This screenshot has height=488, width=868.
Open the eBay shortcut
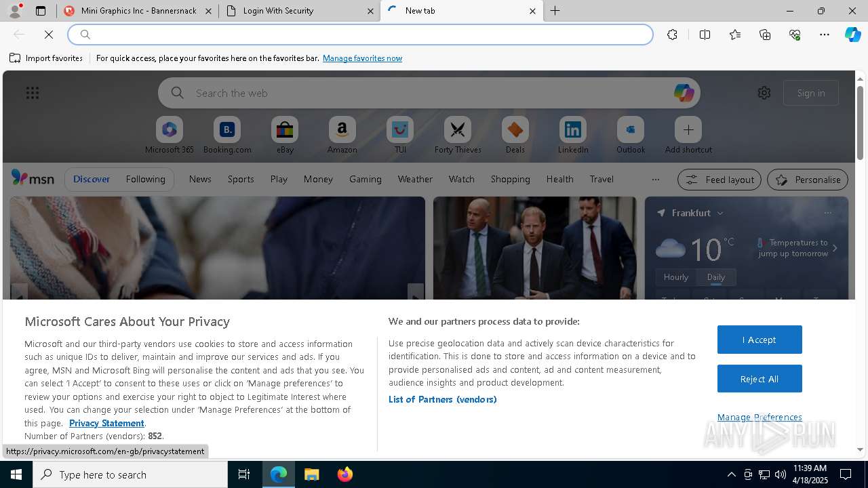pos(285,136)
